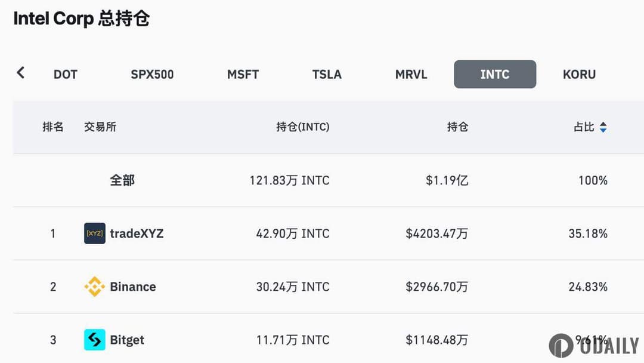Switch to the DOT tab

[66, 75]
